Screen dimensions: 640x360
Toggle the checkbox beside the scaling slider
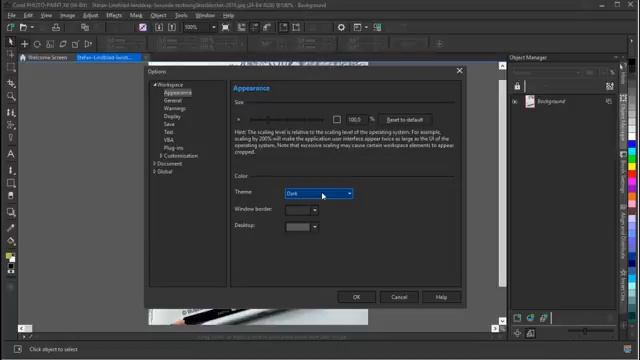pos(337,120)
